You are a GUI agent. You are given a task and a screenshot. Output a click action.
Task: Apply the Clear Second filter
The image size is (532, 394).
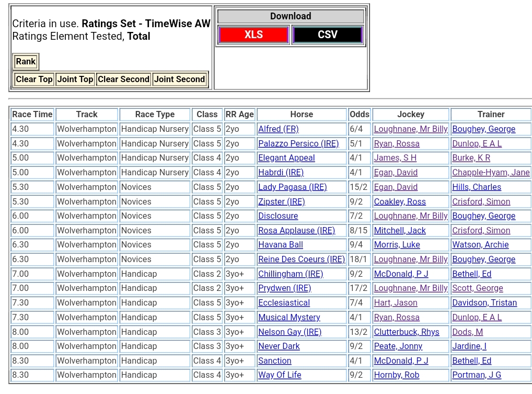click(123, 80)
